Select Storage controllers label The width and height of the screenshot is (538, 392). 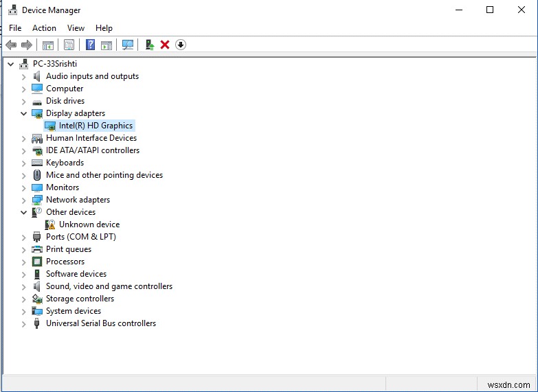click(80, 299)
